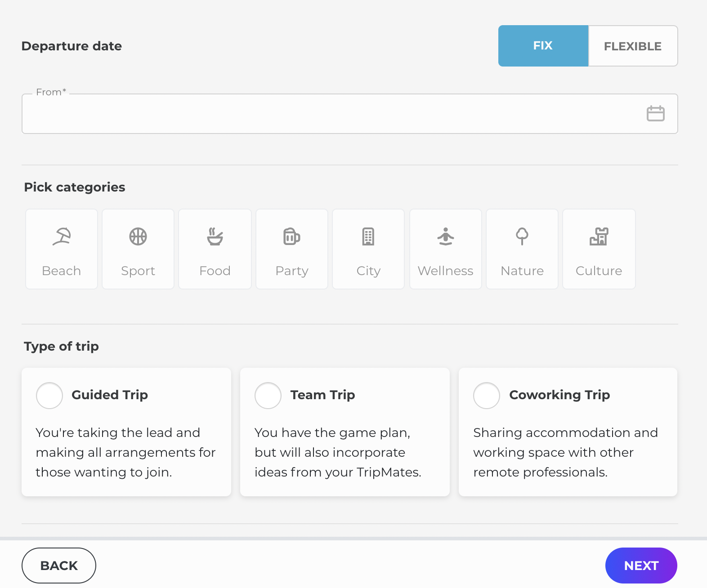The height and width of the screenshot is (588, 707).
Task: Select the Nature tree category icon
Action: pyautogui.click(x=522, y=236)
